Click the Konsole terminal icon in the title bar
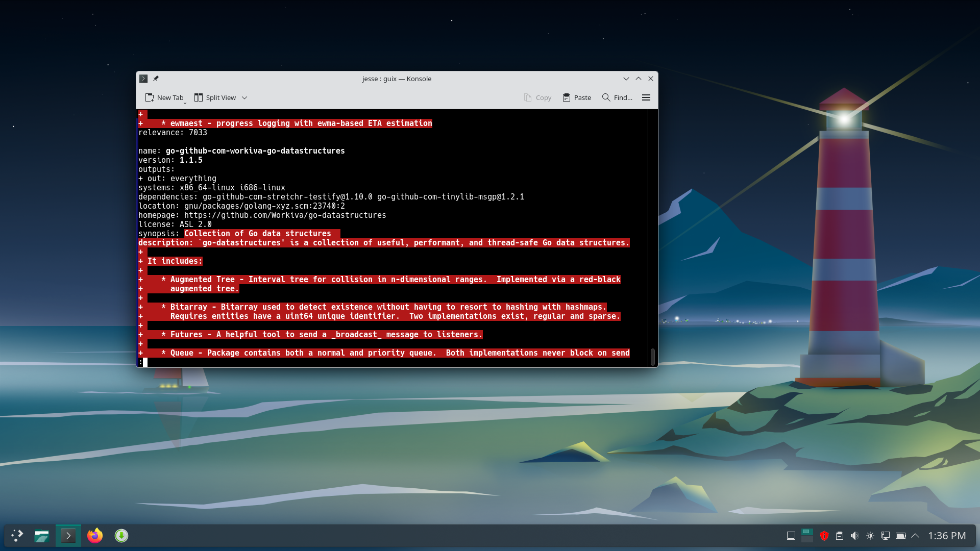This screenshot has height=551, width=980. 143,79
